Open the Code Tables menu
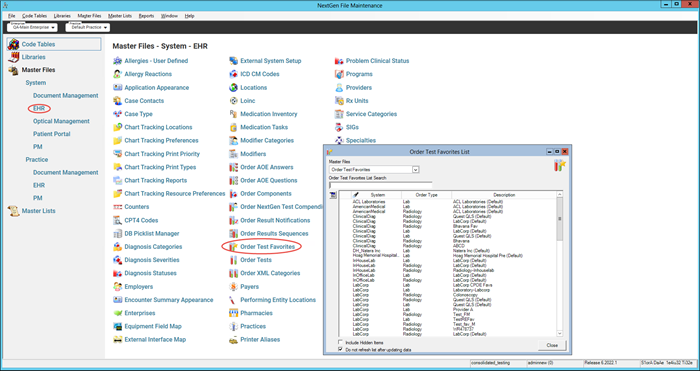The image size is (700, 371). click(34, 16)
